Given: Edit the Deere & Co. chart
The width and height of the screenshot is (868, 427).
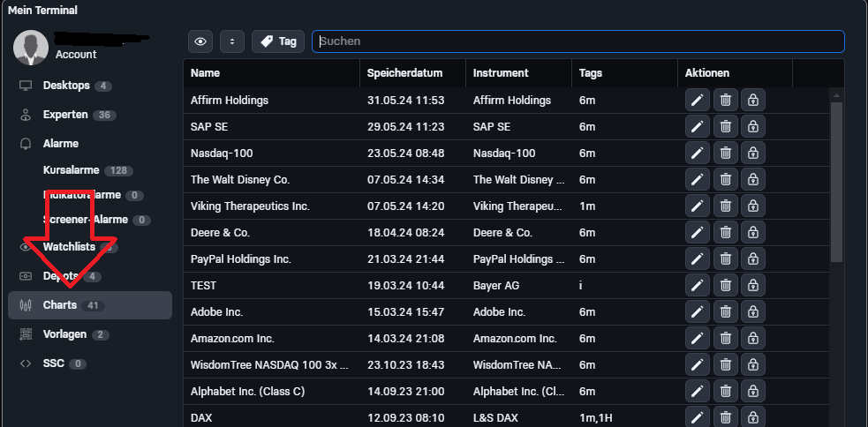Looking at the screenshot, I should point(697,233).
